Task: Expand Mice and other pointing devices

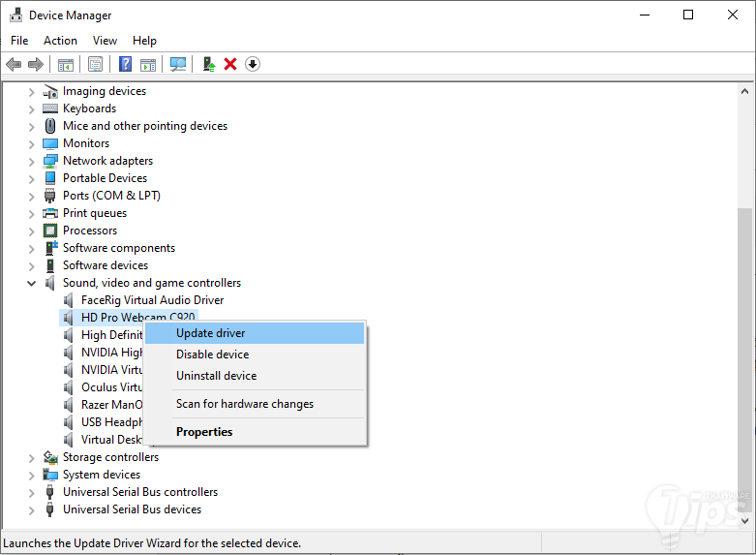Action: (x=31, y=127)
